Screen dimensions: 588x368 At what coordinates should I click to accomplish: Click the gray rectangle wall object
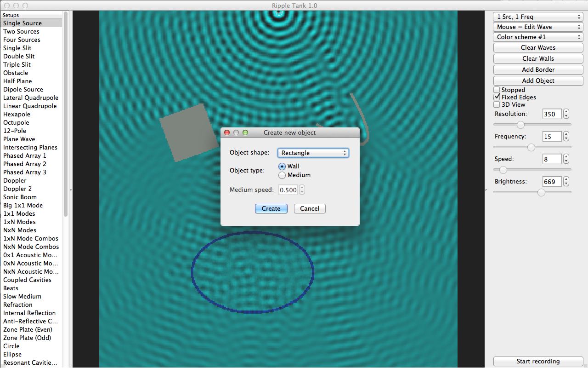(189, 132)
